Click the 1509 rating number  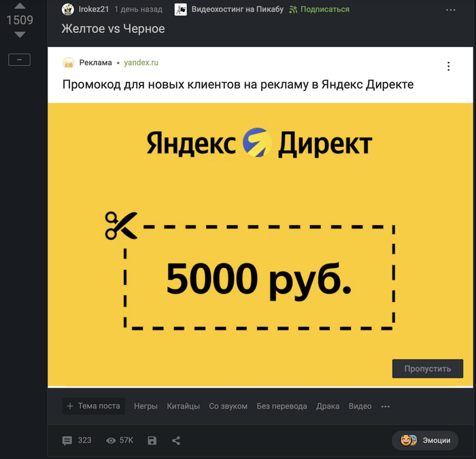click(20, 20)
